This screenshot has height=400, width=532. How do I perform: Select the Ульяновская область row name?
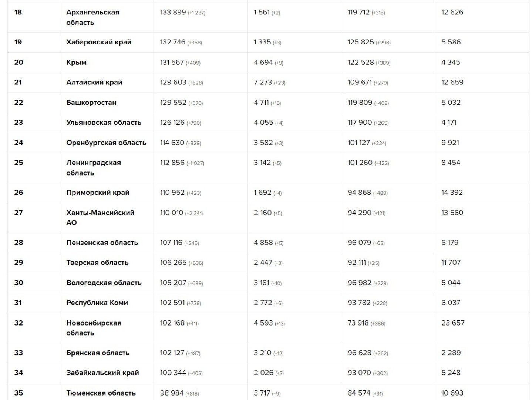(x=104, y=123)
